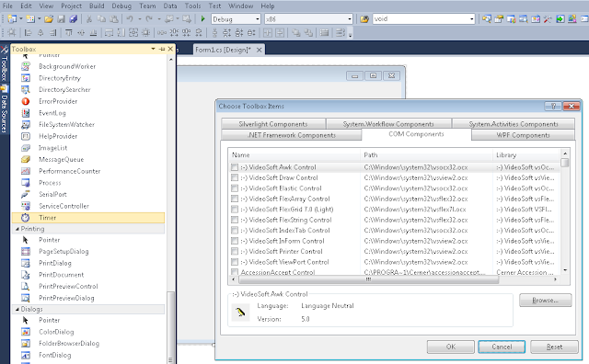
Task: Click the Align Tops layout icon
Action: coord(69,33)
